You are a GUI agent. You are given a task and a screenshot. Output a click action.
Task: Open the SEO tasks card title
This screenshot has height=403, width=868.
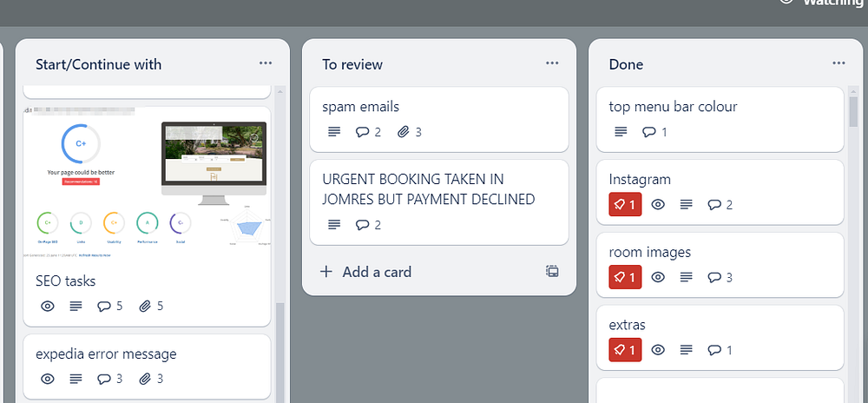[x=65, y=281]
